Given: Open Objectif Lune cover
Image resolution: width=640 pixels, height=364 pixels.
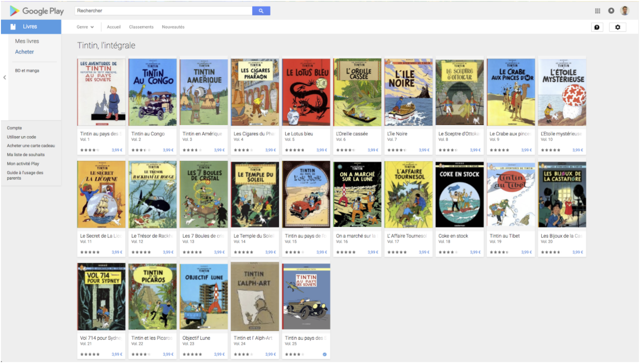Looking at the screenshot, I should click(x=204, y=296).
